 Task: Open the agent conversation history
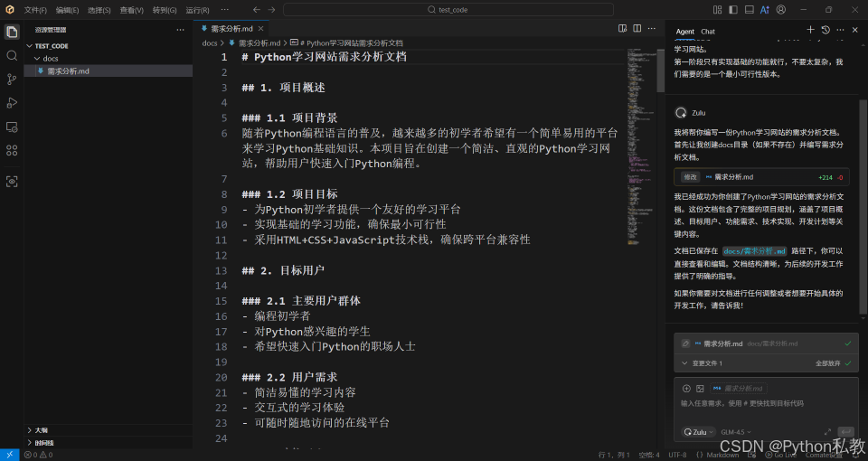(x=826, y=30)
